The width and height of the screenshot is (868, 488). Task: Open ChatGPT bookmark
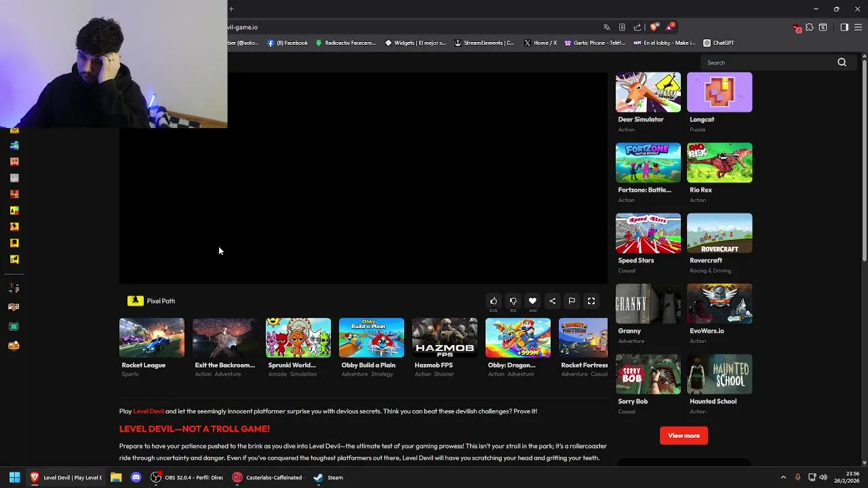(718, 43)
